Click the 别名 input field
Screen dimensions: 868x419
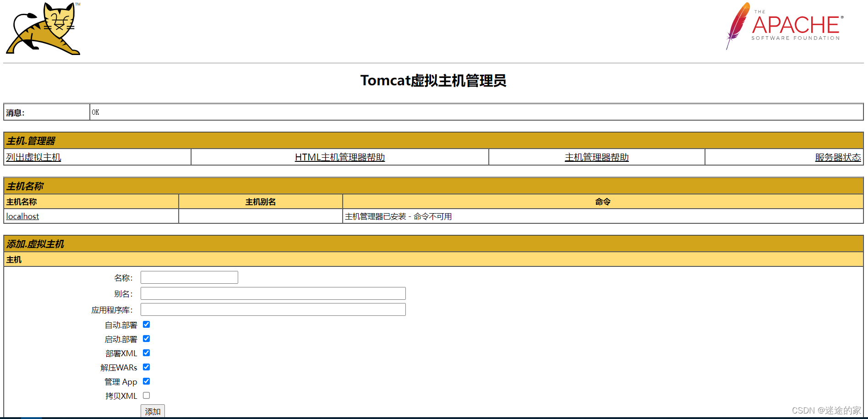coord(273,293)
